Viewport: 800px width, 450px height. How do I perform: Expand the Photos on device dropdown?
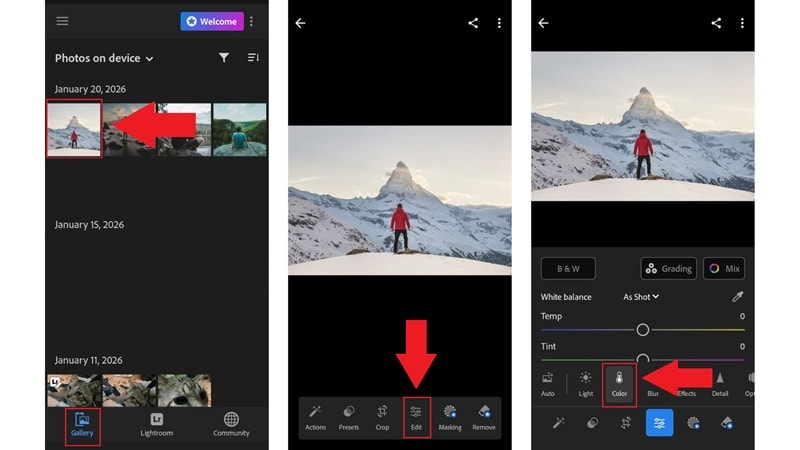104,58
